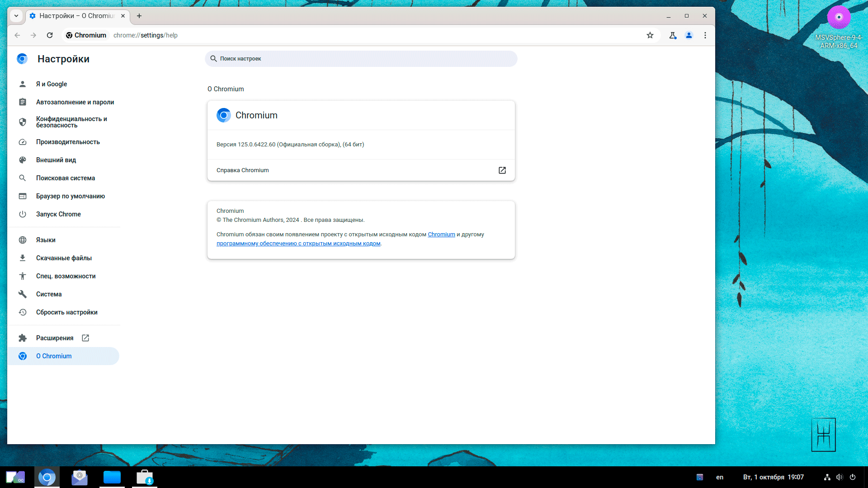Open the open-source software licenses link

(x=298, y=244)
